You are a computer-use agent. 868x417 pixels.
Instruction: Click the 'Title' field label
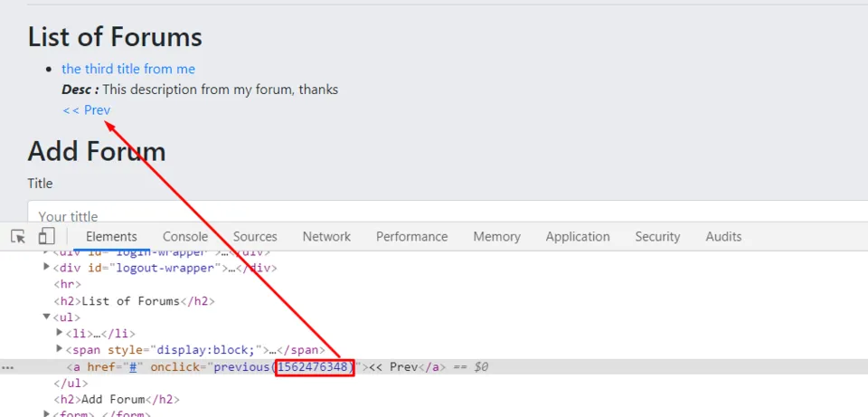point(40,184)
